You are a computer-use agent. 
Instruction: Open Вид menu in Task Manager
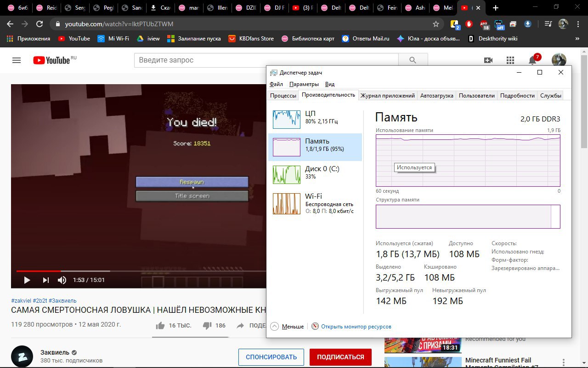pos(330,84)
